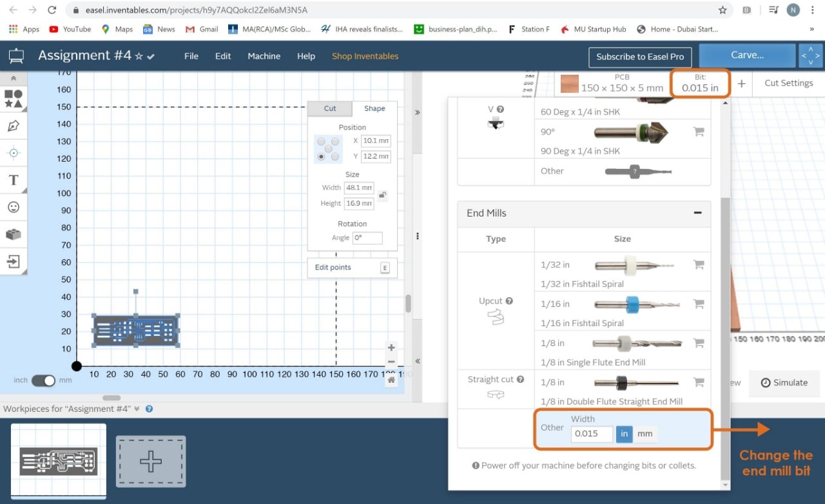Click the PCB copper material swatch

pyautogui.click(x=569, y=84)
